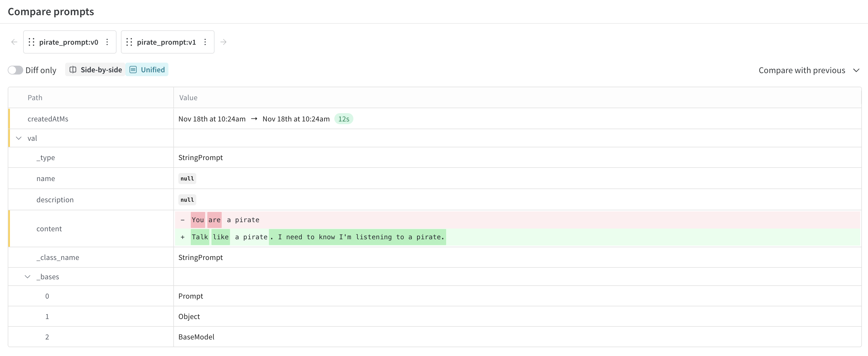Click the Prompt value in row 0
This screenshot has width=868, height=356.
tap(191, 296)
